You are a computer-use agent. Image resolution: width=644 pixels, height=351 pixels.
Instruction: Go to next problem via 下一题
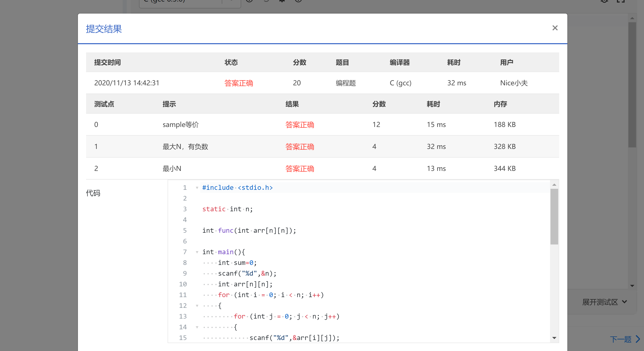pyautogui.click(x=620, y=339)
